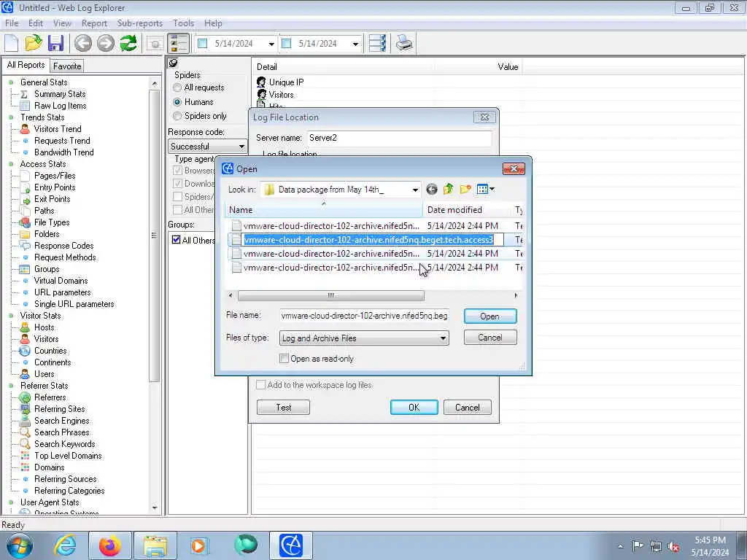
Task: Click the File name input field
Action: tap(364, 316)
